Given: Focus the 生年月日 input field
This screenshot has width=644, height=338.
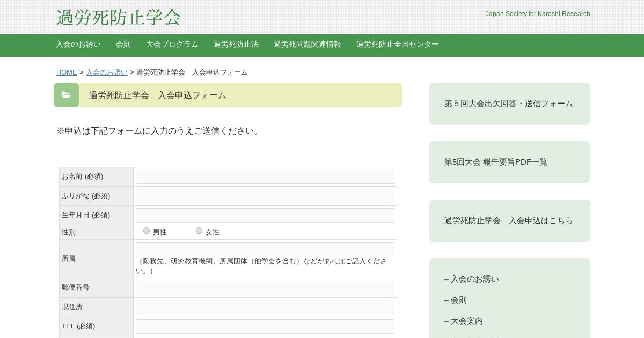Looking at the screenshot, I should [265, 216].
